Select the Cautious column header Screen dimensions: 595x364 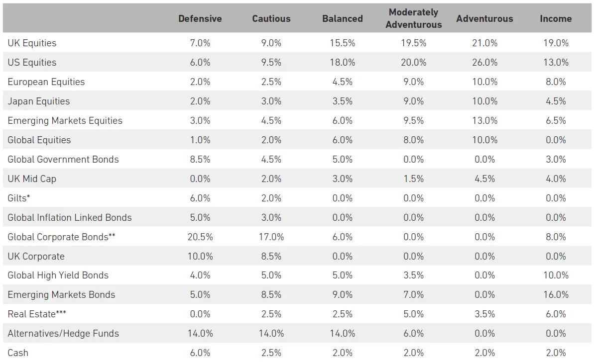click(271, 19)
